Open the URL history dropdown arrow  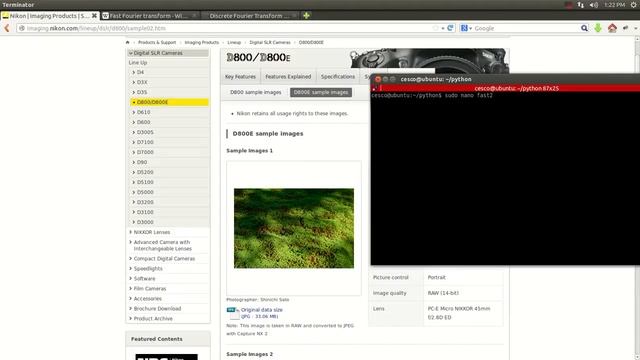(443, 28)
